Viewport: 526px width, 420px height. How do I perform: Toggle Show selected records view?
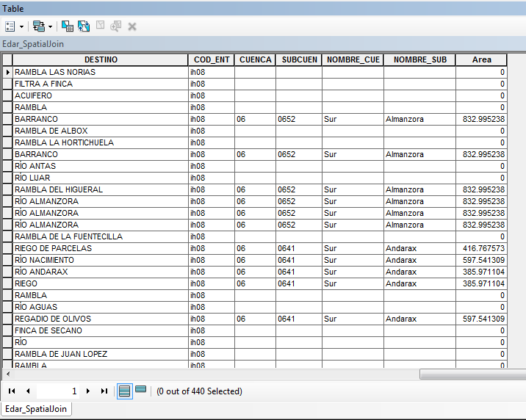click(x=141, y=390)
